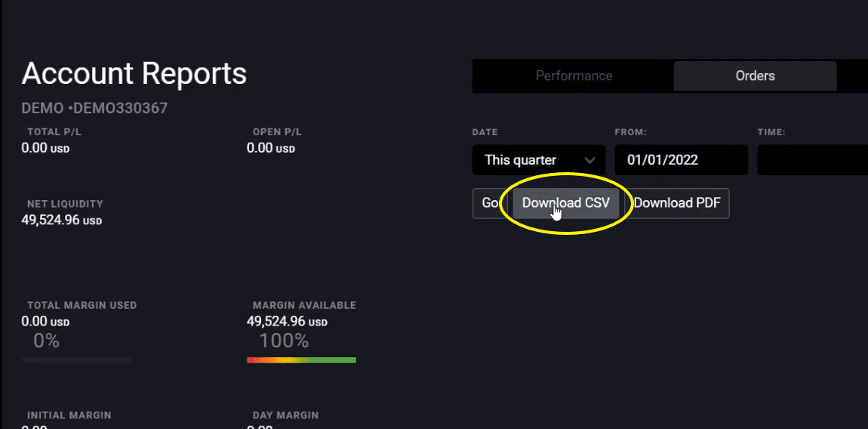Download the report as CSV
Screen dimensions: 868x429
(x=565, y=203)
